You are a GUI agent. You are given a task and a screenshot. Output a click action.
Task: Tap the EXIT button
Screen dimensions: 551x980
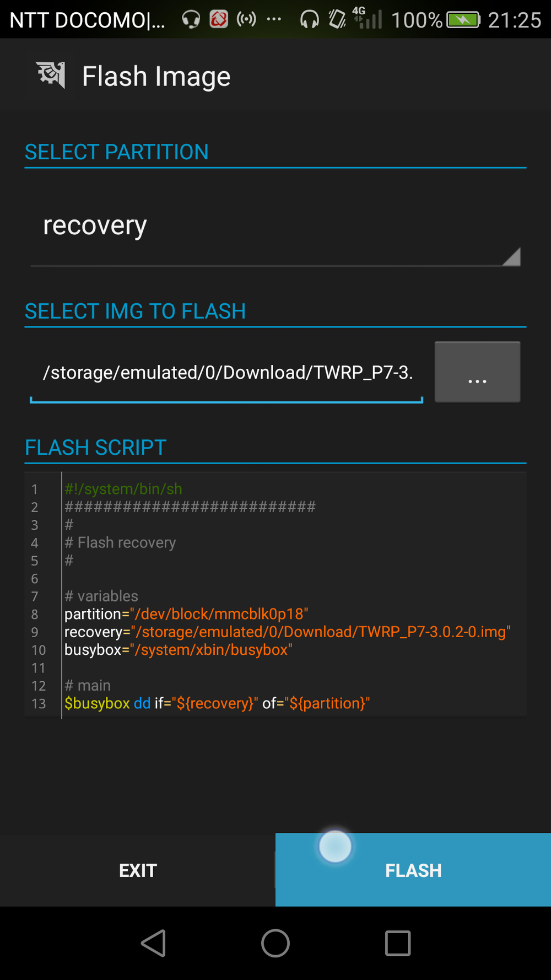pos(138,870)
